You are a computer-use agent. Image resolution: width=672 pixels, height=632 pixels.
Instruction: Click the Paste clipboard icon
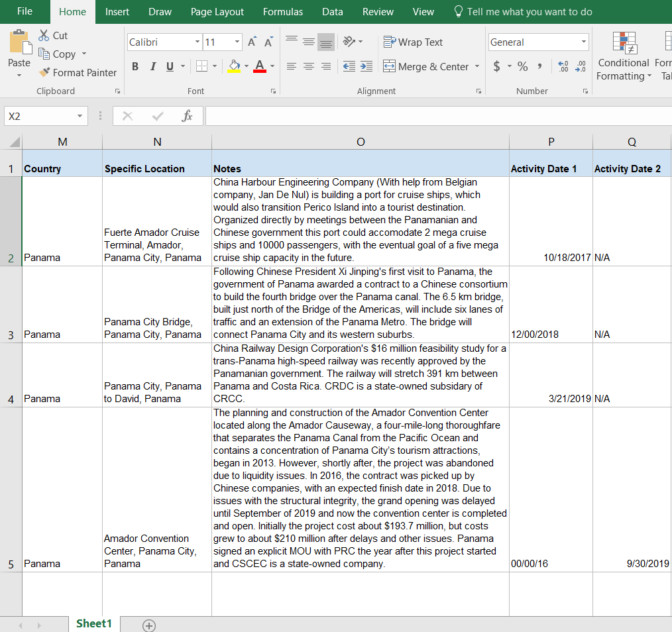pyautogui.click(x=21, y=42)
